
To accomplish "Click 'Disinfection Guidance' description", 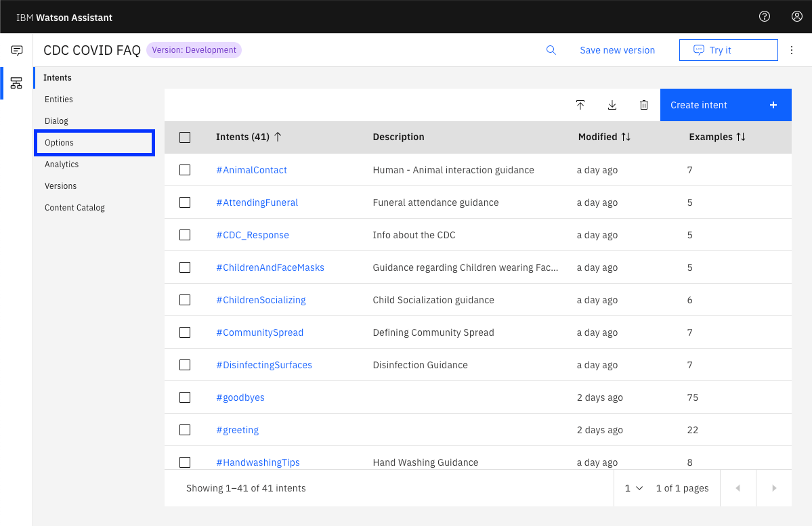I will point(420,365).
